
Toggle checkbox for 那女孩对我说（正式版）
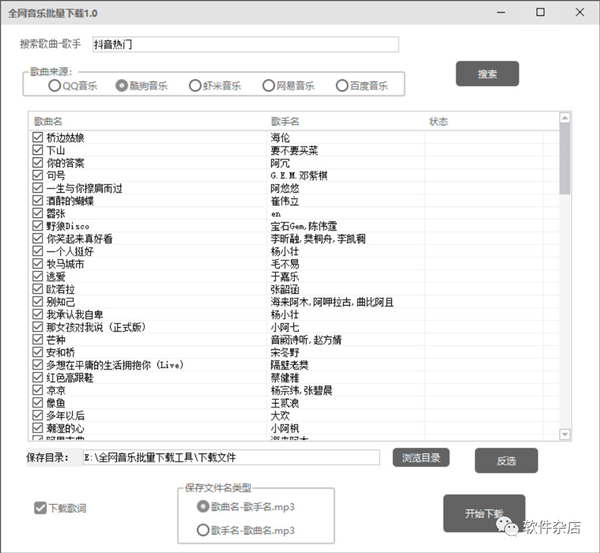tap(38, 326)
